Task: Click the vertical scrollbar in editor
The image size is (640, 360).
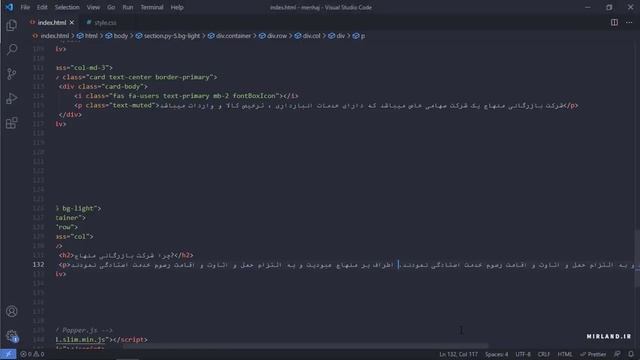Action: 637,258
